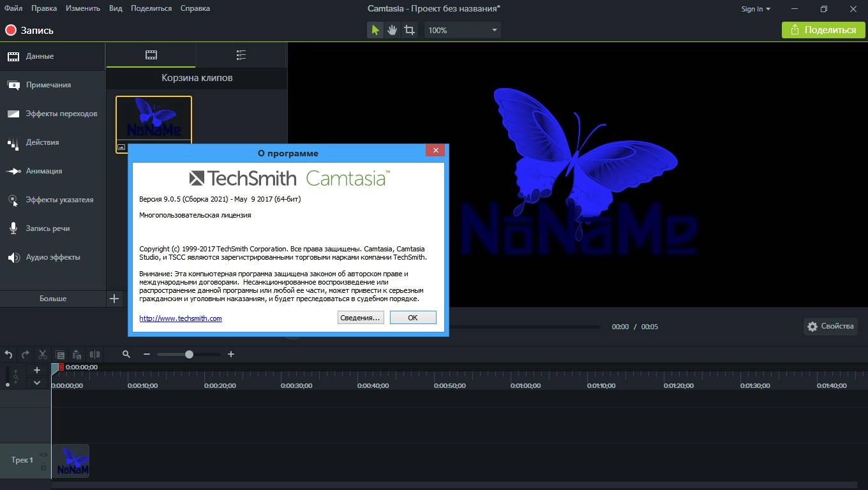Select the hand pan tool
The width and height of the screenshot is (868, 490).
392,30
